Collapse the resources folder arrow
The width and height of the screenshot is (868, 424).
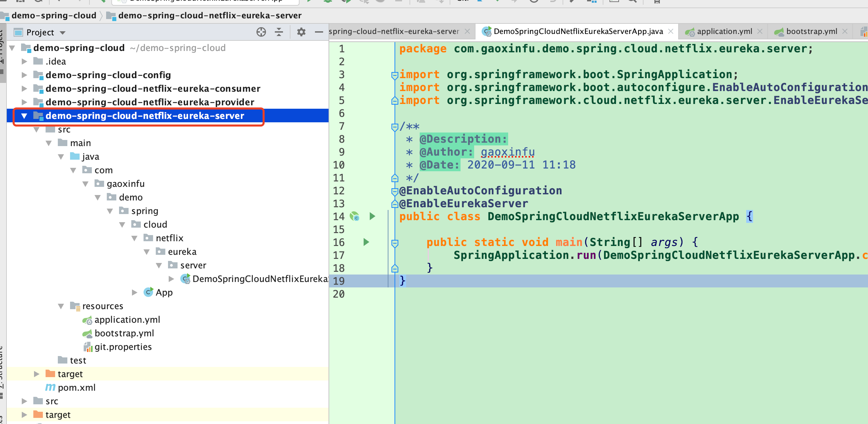61,306
